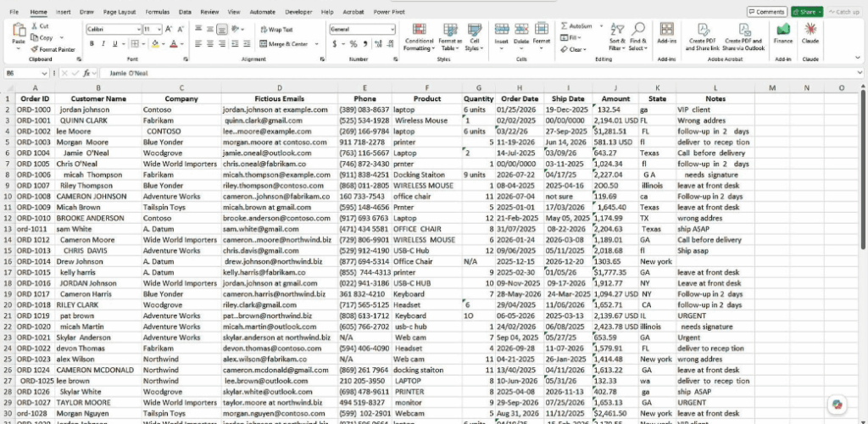Open Conditional Formatting options
This screenshot has height=424, width=868.
pyautogui.click(x=419, y=37)
